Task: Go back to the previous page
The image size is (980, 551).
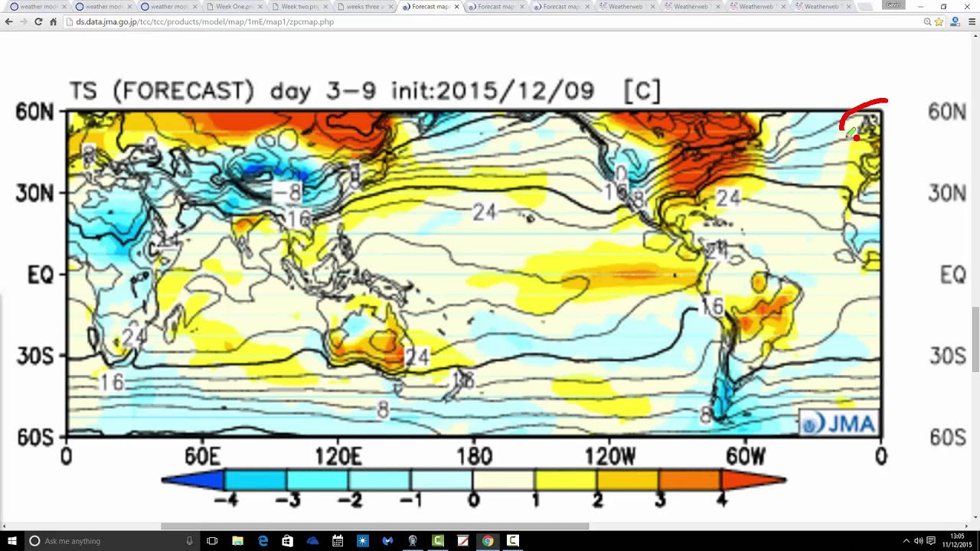Action: coord(8,22)
